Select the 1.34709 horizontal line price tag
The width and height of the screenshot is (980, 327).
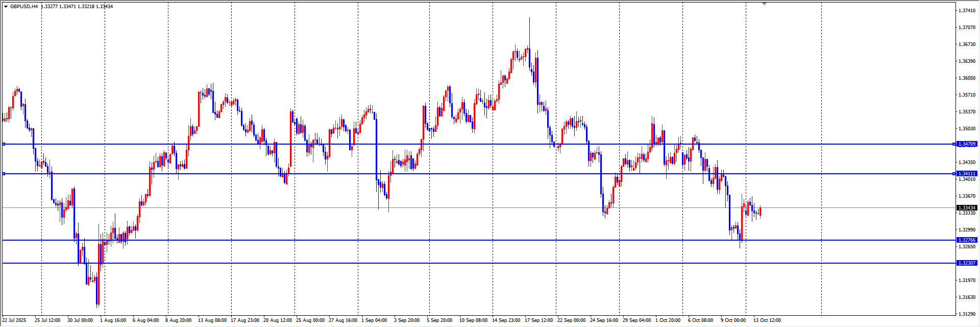[x=967, y=144]
